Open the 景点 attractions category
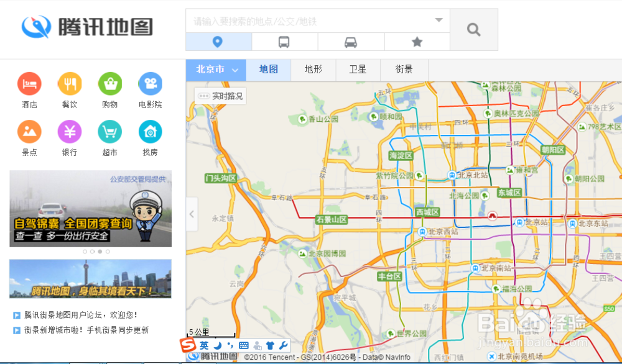The height and width of the screenshot is (364, 622). [x=29, y=132]
